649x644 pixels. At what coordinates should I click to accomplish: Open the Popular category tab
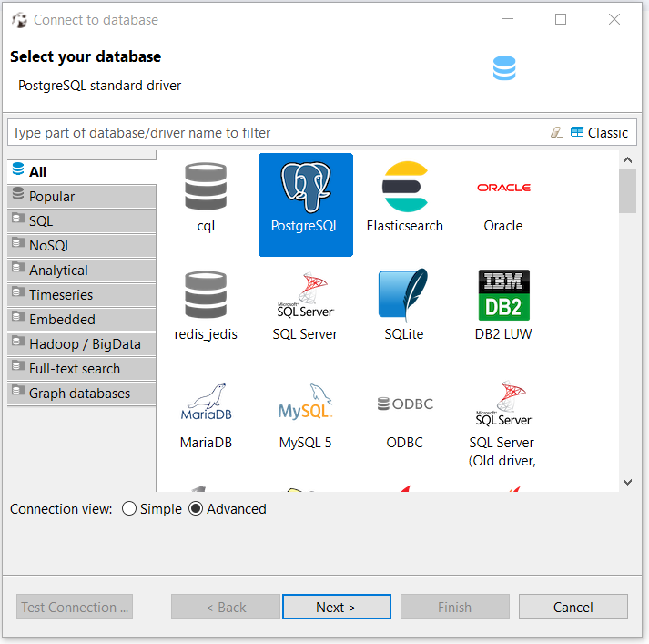[x=82, y=197]
